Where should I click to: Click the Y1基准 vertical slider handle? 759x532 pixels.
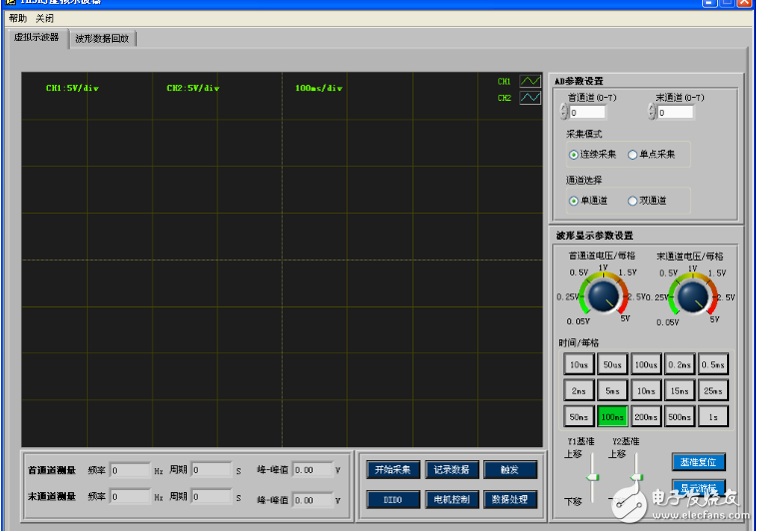(x=592, y=478)
